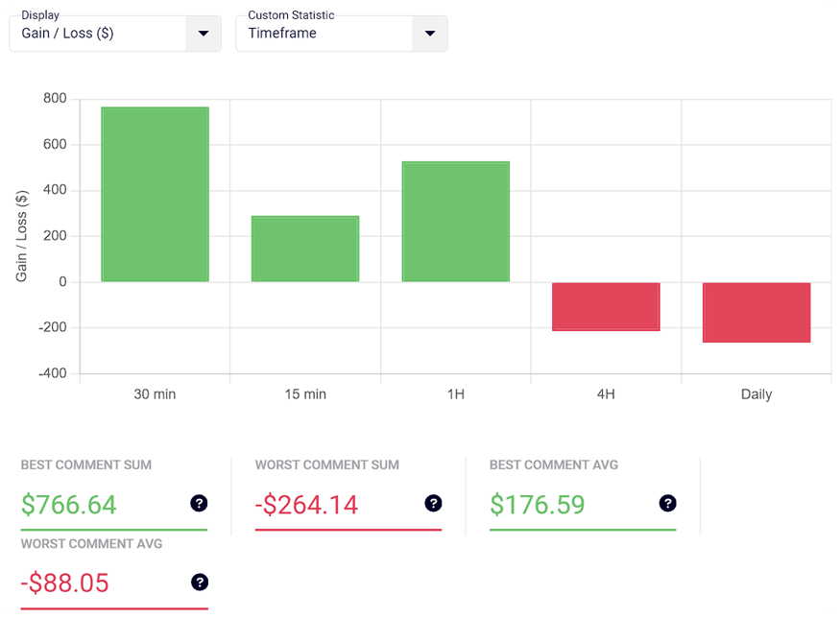The height and width of the screenshot is (619, 840).
Task: Click the $766.64 best sum value
Action: point(68,505)
